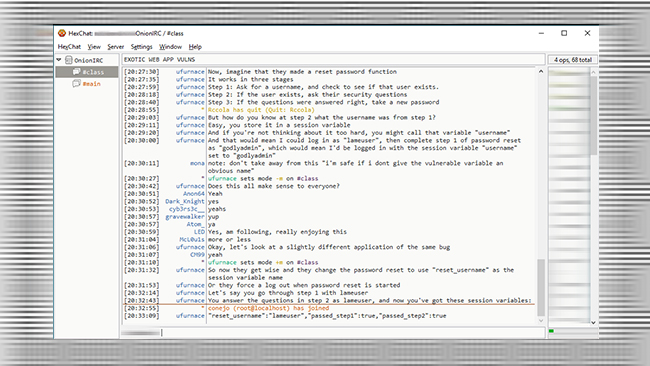Image resolution: width=650 pixels, height=366 pixels.
Task: Click the nickname 'Anon64' in chat
Action: (194, 194)
